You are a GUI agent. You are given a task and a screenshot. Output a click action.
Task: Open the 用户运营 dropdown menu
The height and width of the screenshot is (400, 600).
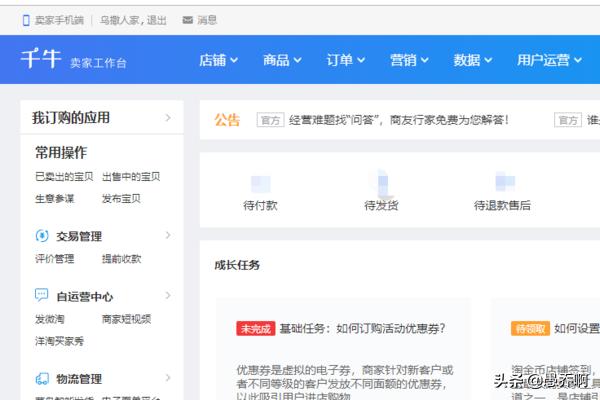(549, 60)
